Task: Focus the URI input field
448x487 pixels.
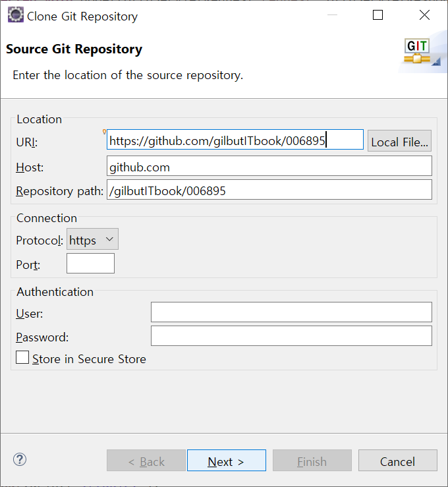Action: [x=235, y=140]
